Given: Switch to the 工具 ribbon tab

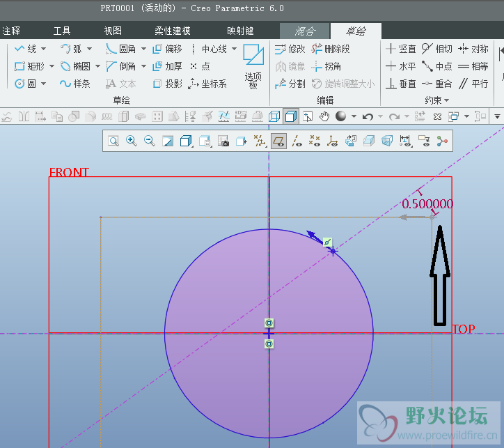Looking at the screenshot, I should pos(62,31).
